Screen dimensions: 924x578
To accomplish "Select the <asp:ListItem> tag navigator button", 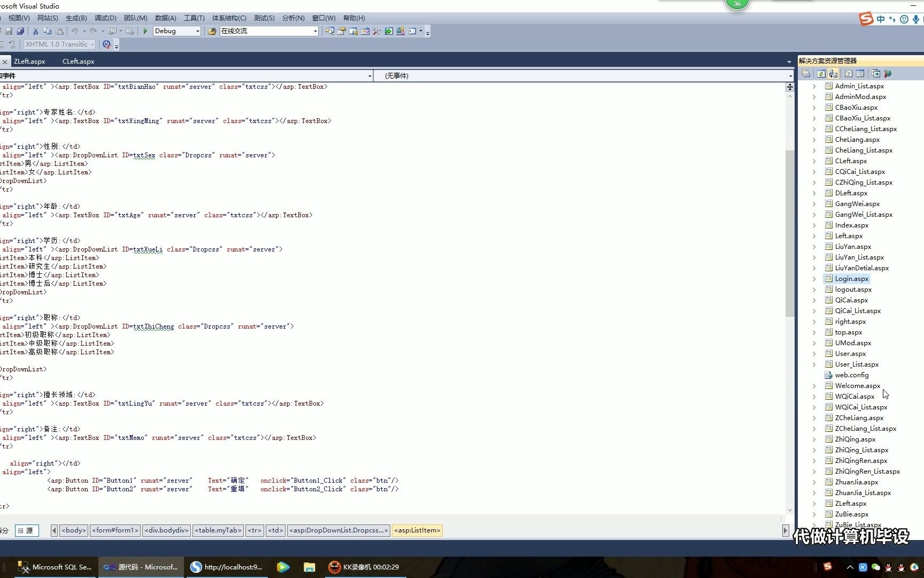I will tap(417, 530).
